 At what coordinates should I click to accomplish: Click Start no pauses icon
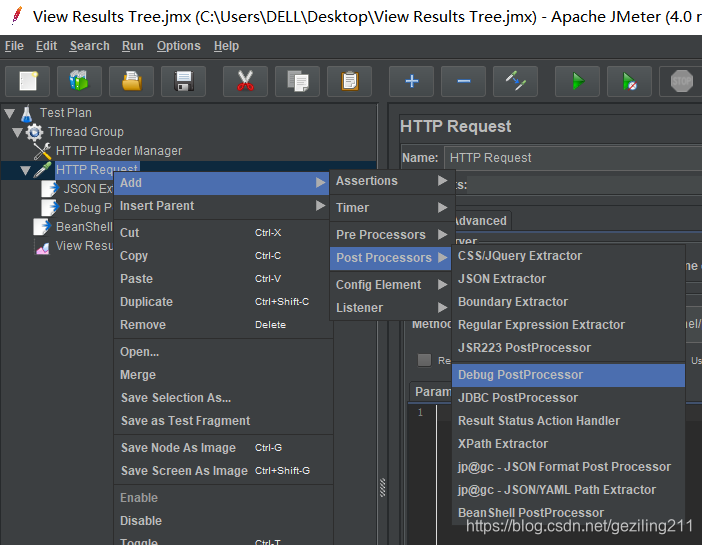click(629, 82)
